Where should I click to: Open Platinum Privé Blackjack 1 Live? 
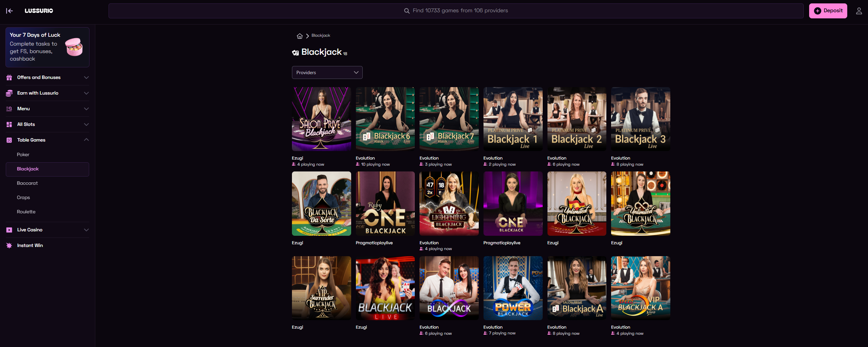click(513, 119)
